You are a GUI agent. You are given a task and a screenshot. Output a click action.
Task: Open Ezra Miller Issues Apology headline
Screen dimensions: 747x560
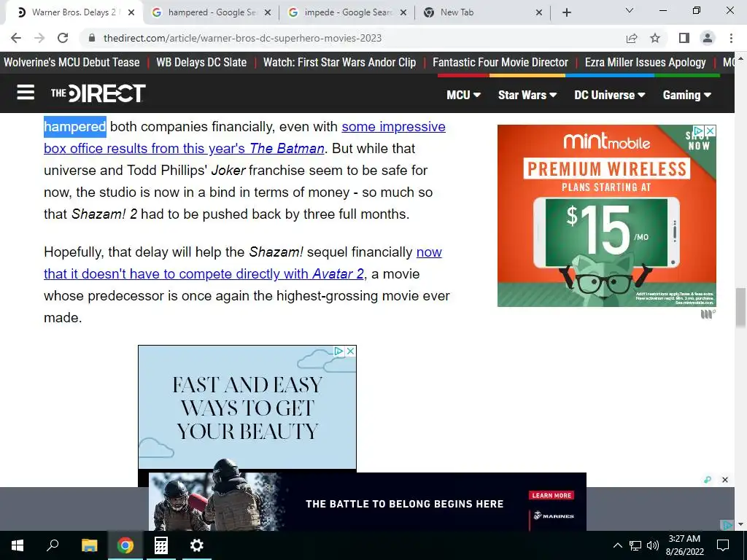(646, 63)
